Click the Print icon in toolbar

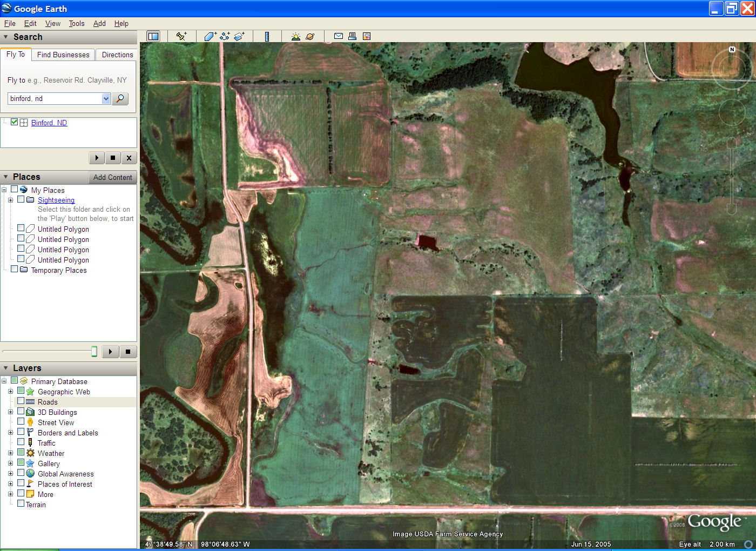click(352, 36)
